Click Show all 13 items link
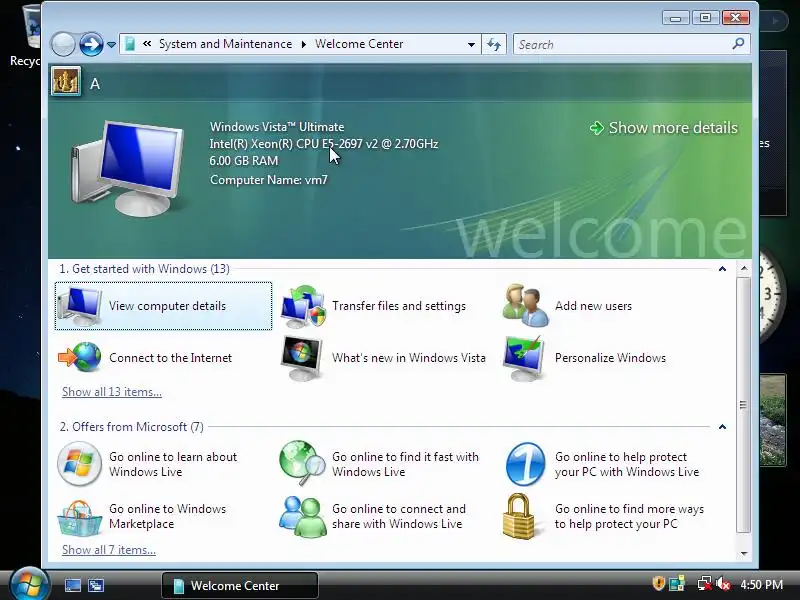The height and width of the screenshot is (600, 800). 112,392
